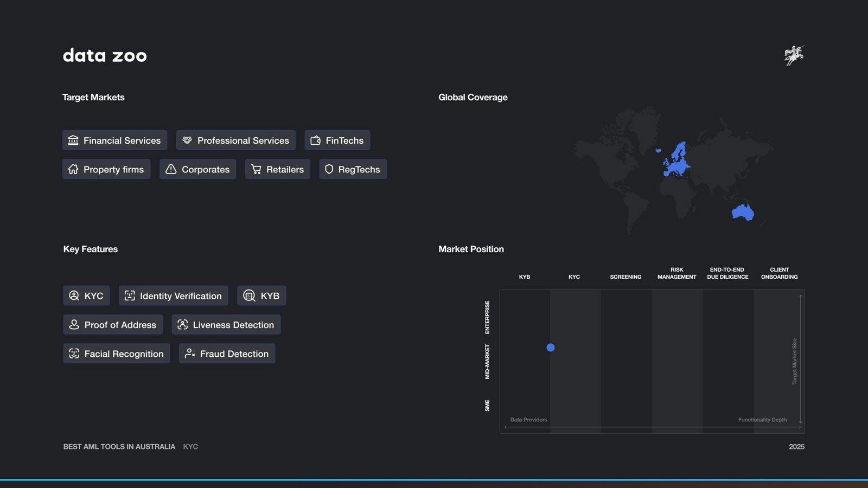Viewport: 868px width, 488px height.
Task: Click the END-TO-END DUE DILIGENCE header
Action: tap(727, 273)
